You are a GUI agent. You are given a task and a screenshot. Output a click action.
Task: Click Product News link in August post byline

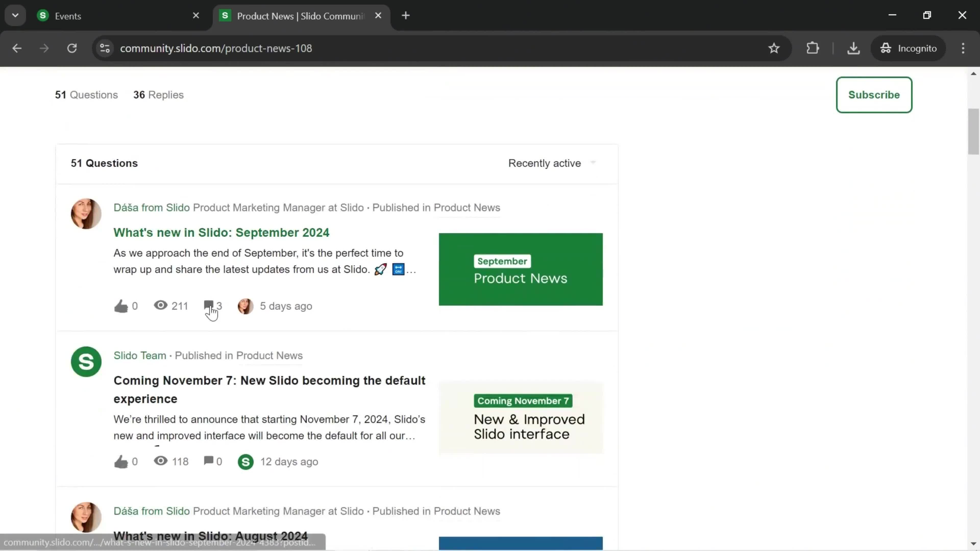(x=467, y=511)
